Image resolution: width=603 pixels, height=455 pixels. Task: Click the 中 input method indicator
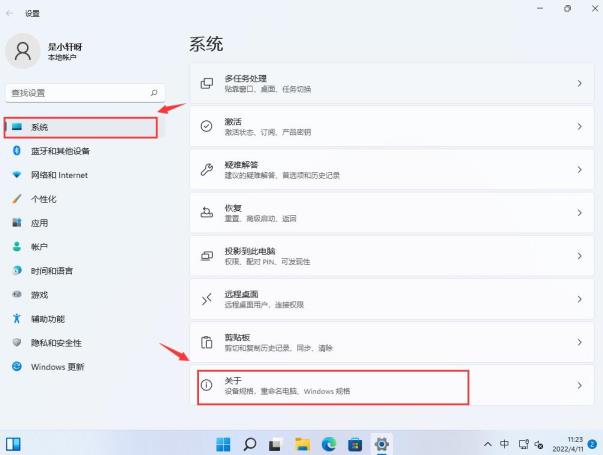pos(504,444)
